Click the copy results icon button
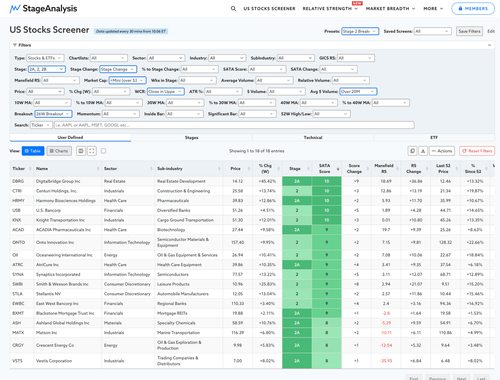 (412, 151)
